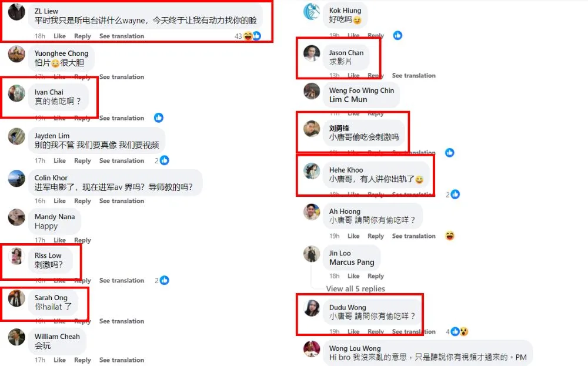This screenshot has width=588, height=366.
Task: See translation of Jayden Lim's comment
Action: pyautogui.click(x=122, y=160)
